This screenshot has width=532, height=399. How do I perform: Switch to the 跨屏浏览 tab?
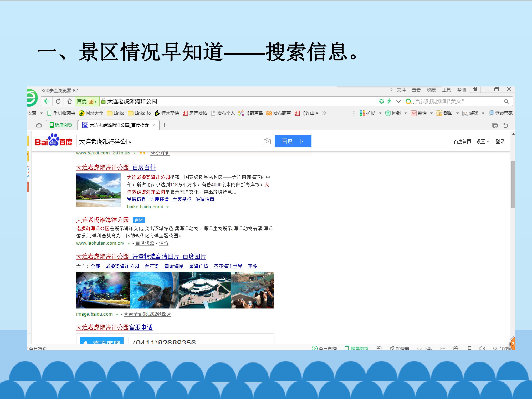tap(61, 125)
